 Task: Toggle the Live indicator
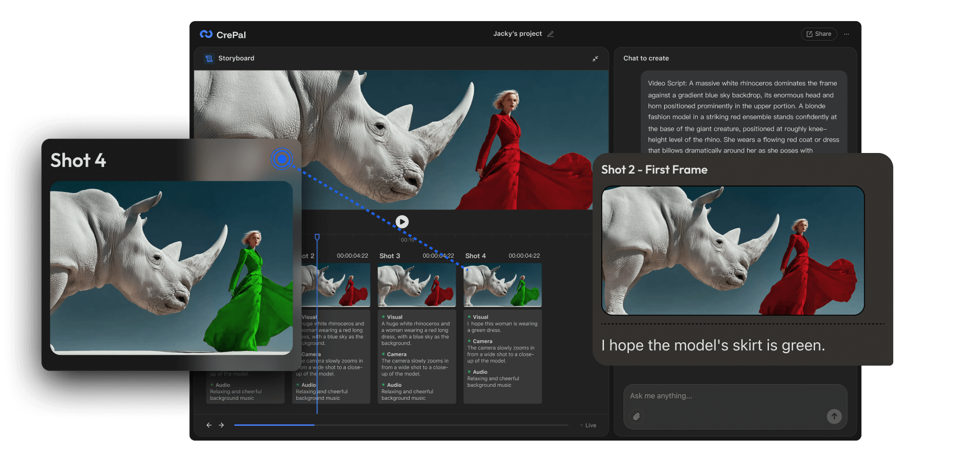[589, 425]
